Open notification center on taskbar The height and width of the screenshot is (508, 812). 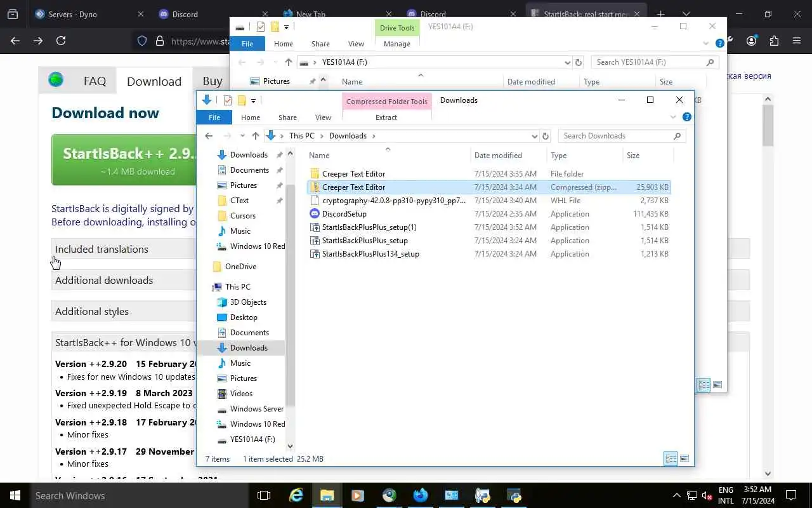coord(791,495)
